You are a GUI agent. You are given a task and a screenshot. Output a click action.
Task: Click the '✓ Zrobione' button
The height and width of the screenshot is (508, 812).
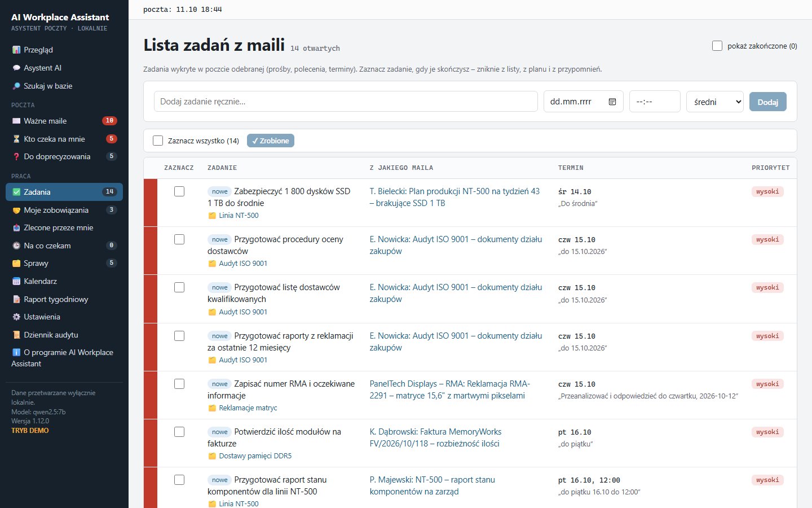click(x=271, y=141)
